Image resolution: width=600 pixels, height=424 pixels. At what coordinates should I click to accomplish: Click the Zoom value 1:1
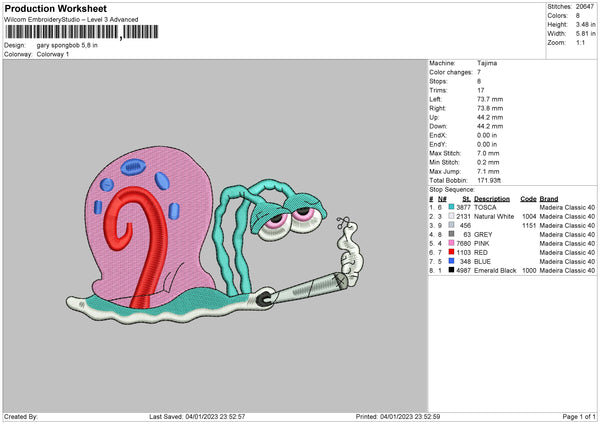pos(580,42)
